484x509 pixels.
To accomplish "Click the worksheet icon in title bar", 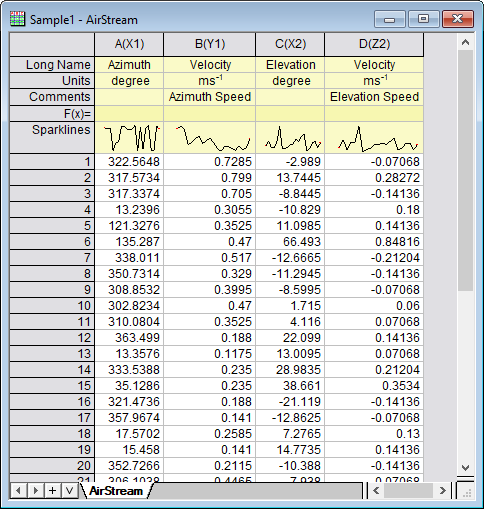I will [x=17, y=20].
